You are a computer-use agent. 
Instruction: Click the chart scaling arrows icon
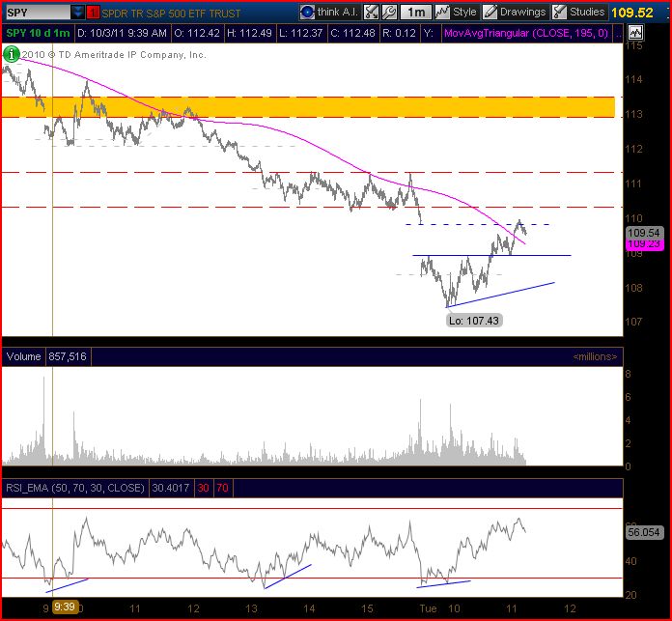coord(371,12)
